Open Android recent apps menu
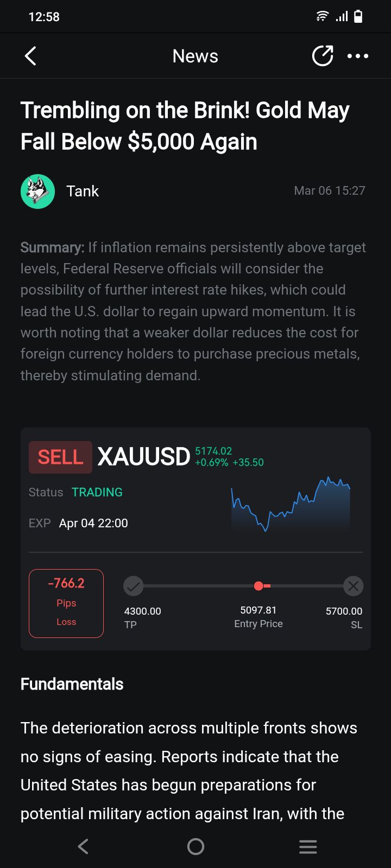Image resolution: width=391 pixels, height=868 pixels. click(308, 846)
